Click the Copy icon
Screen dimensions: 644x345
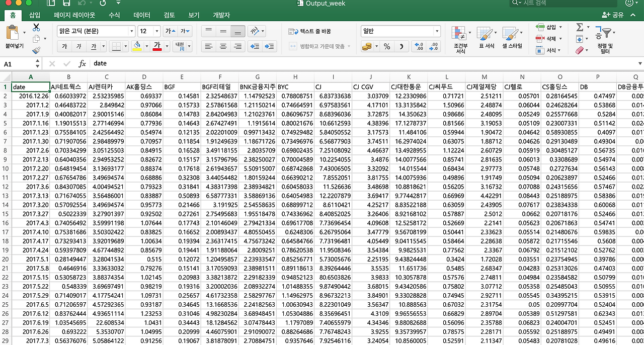tap(35, 39)
